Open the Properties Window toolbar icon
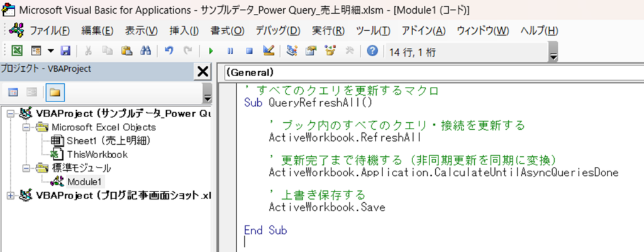The width and height of the screenshot is (644, 252). [x=310, y=51]
